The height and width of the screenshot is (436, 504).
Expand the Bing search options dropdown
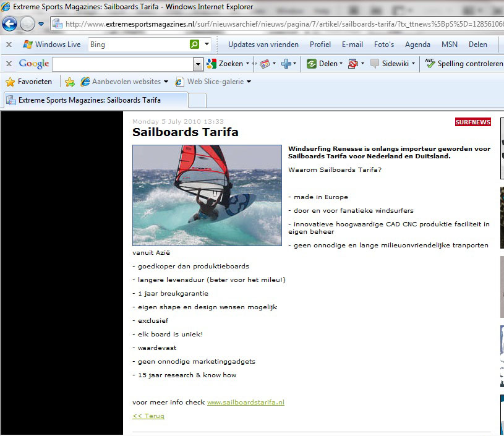point(207,44)
